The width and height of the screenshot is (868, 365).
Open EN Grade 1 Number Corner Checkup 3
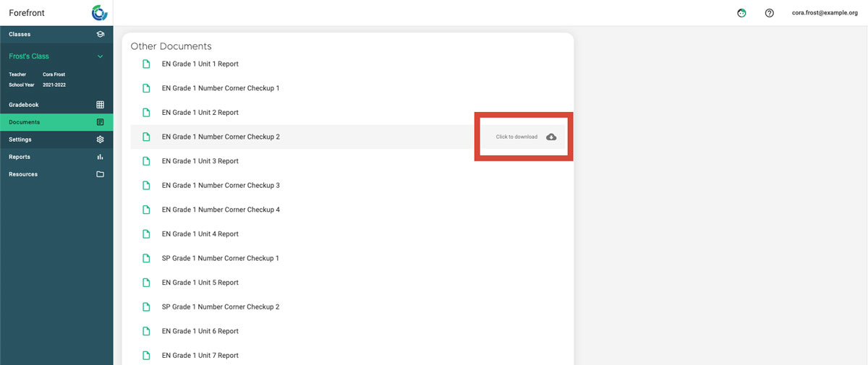click(x=221, y=185)
